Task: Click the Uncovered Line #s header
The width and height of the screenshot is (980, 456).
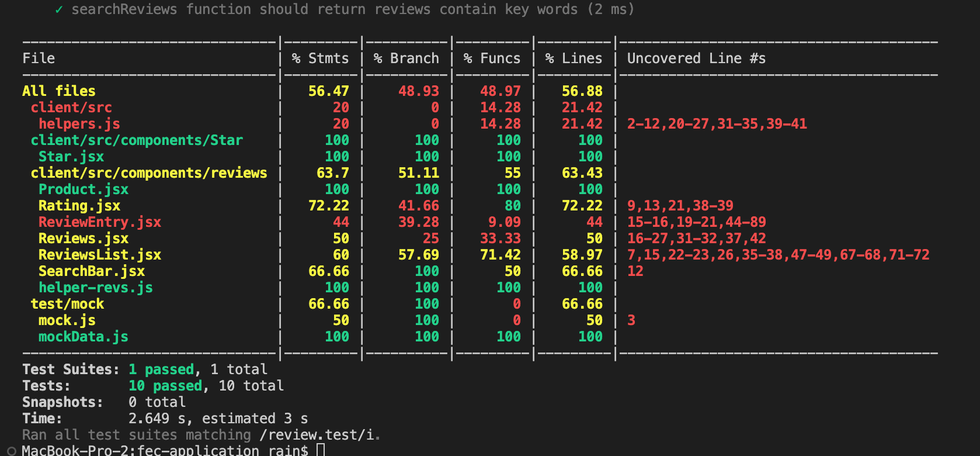Action: point(696,58)
